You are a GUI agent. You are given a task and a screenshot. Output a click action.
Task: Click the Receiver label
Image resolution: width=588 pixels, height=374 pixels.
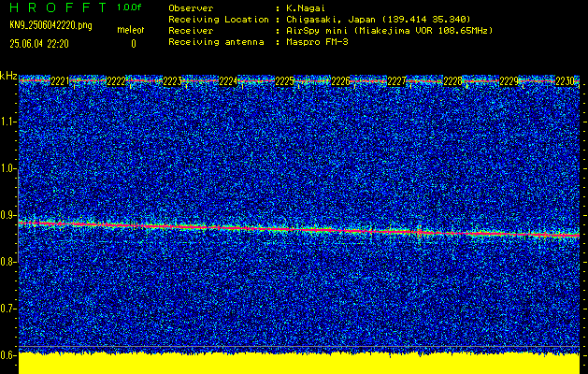click(x=191, y=30)
